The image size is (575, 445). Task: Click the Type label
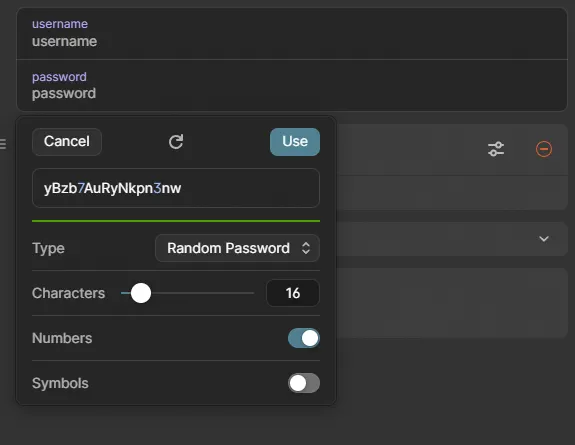[x=48, y=248]
